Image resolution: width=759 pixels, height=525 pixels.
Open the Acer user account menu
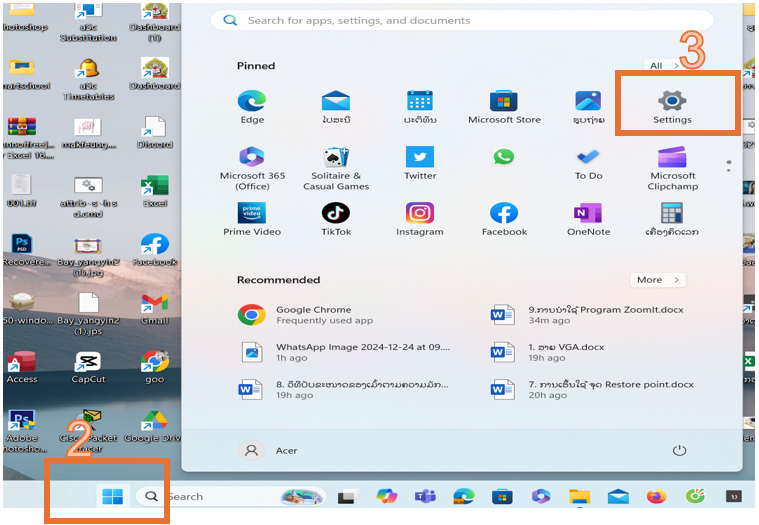[x=273, y=451]
